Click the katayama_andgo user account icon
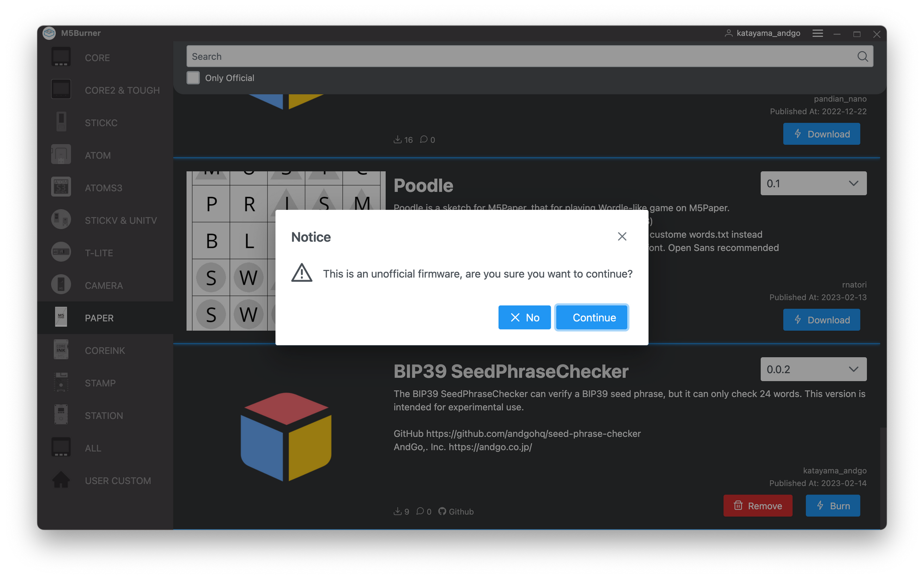This screenshot has width=924, height=579. (729, 33)
